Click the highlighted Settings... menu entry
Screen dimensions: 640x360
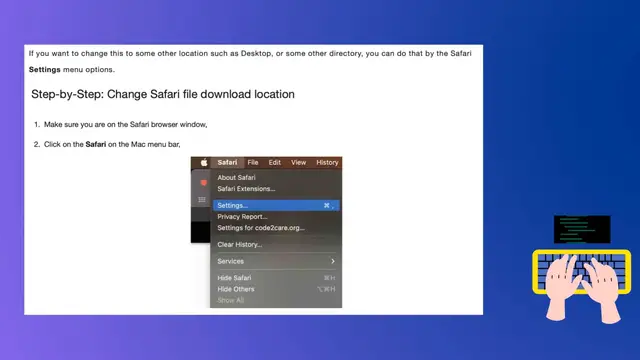[276, 205]
